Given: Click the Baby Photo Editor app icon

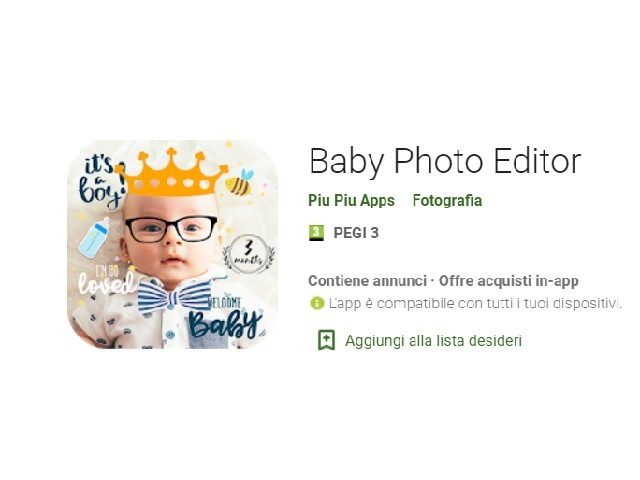Looking at the screenshot, I should click(172, 244).
